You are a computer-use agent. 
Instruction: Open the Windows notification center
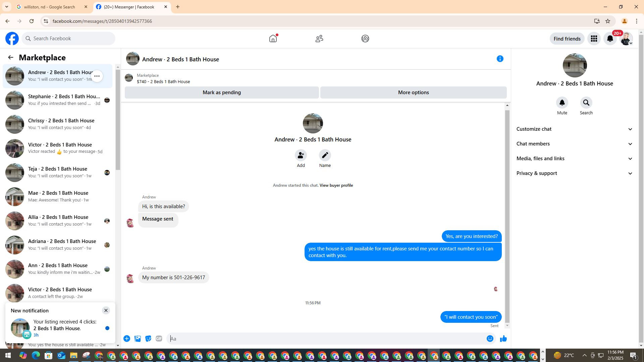coord(634,355)
